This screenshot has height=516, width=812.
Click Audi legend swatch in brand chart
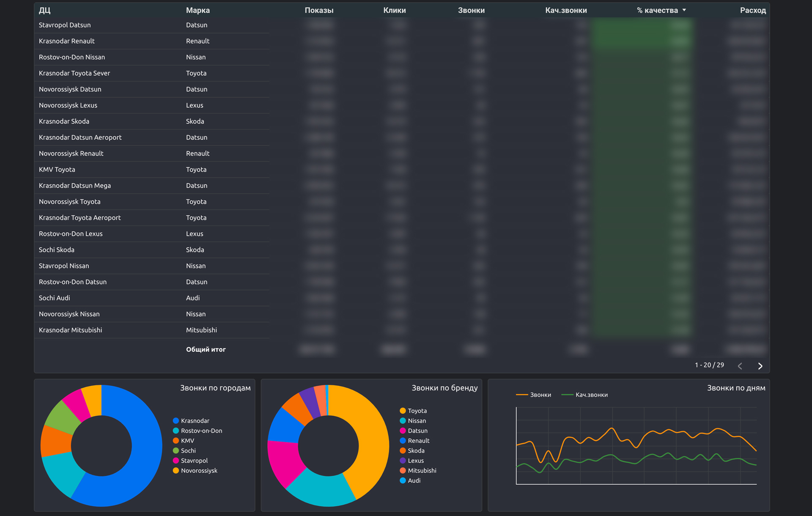point(403,480)
